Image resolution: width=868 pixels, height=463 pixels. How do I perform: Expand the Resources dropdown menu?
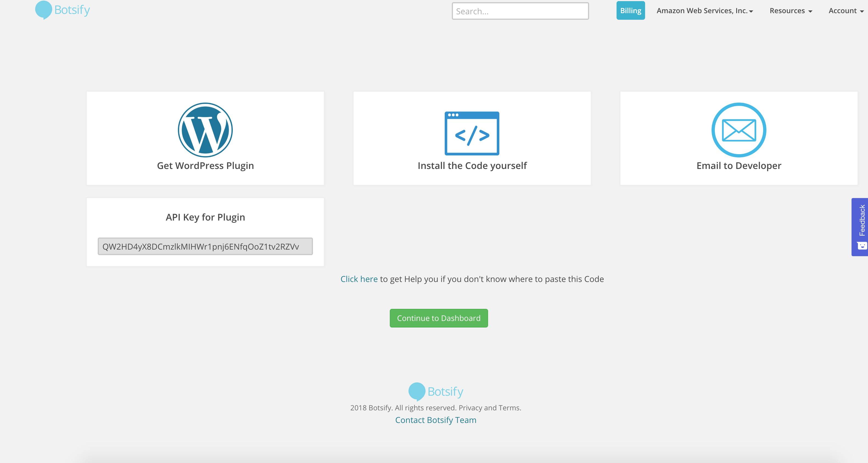tap(791, 11)
